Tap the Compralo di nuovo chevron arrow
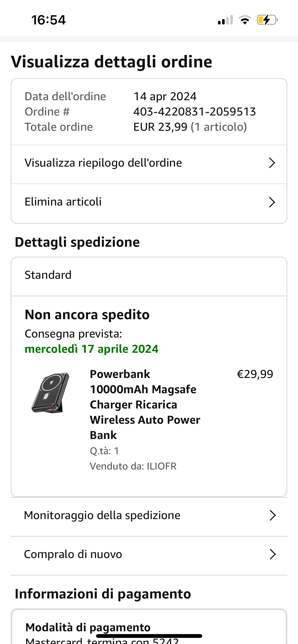 coord(273,554)
